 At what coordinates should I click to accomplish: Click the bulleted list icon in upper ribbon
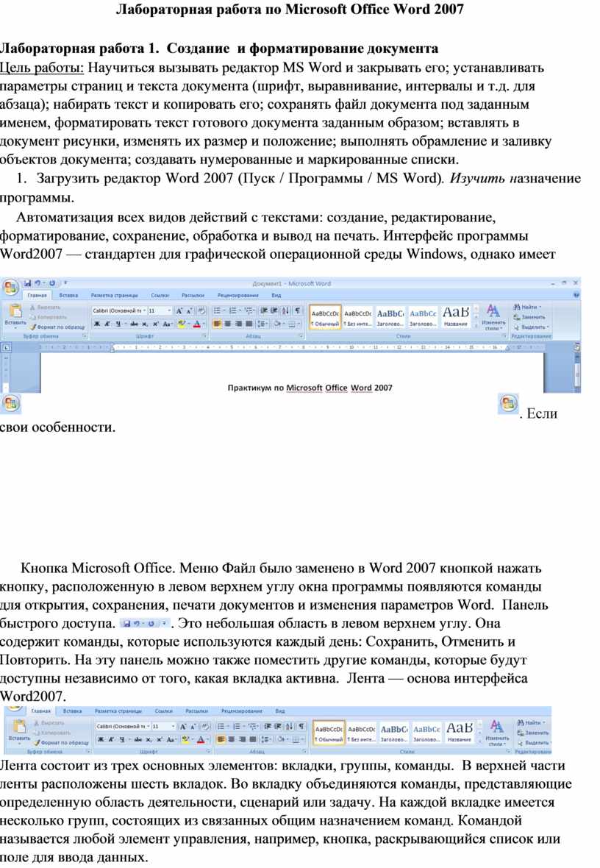217,310
